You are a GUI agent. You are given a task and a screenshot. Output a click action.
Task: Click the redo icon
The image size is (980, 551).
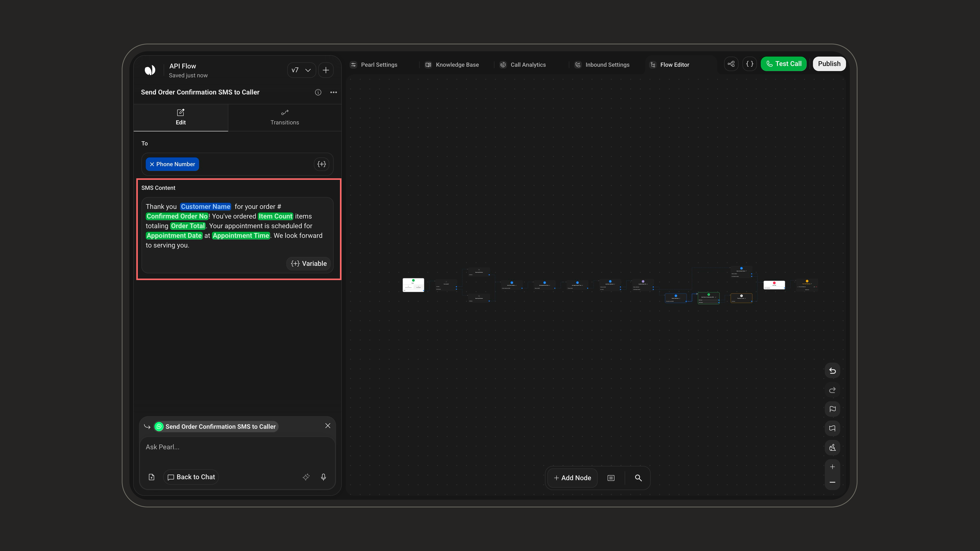point(832,390)
